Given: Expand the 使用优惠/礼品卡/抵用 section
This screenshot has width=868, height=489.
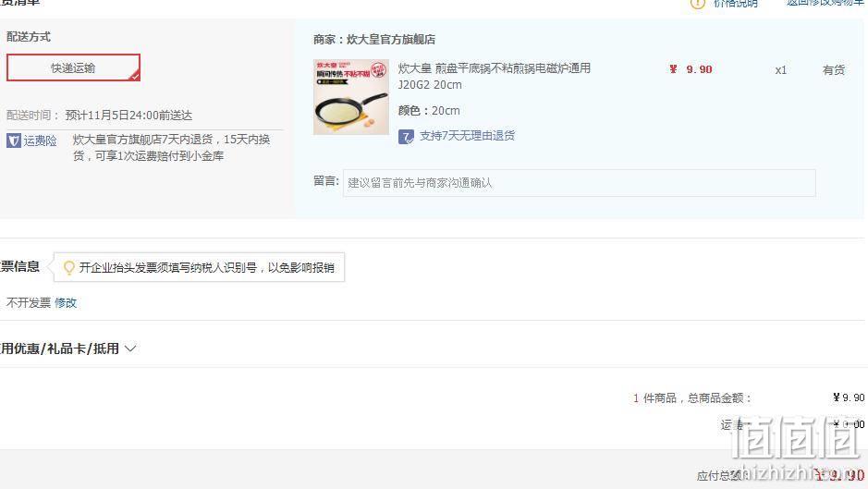Looking at the screenshot, I should click(59, 348).
